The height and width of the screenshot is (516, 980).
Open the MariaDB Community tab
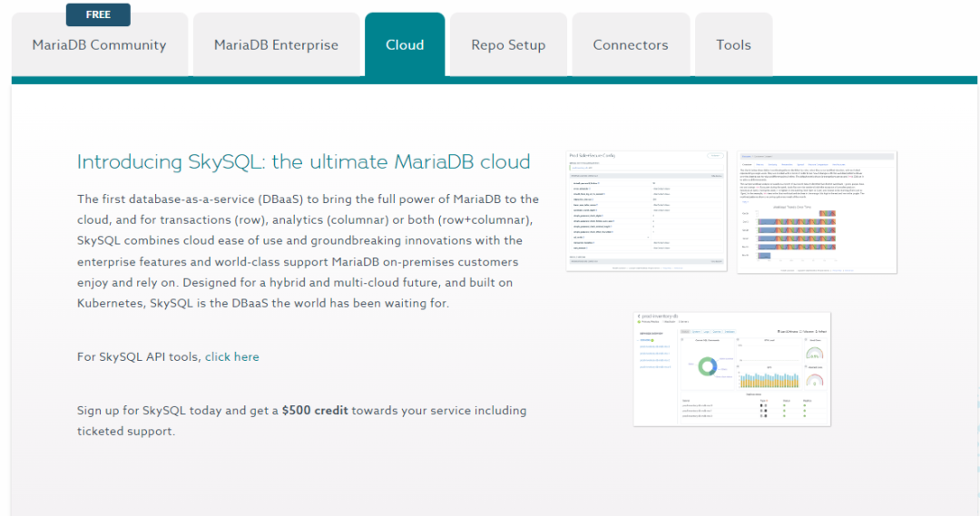pos(100,45)
